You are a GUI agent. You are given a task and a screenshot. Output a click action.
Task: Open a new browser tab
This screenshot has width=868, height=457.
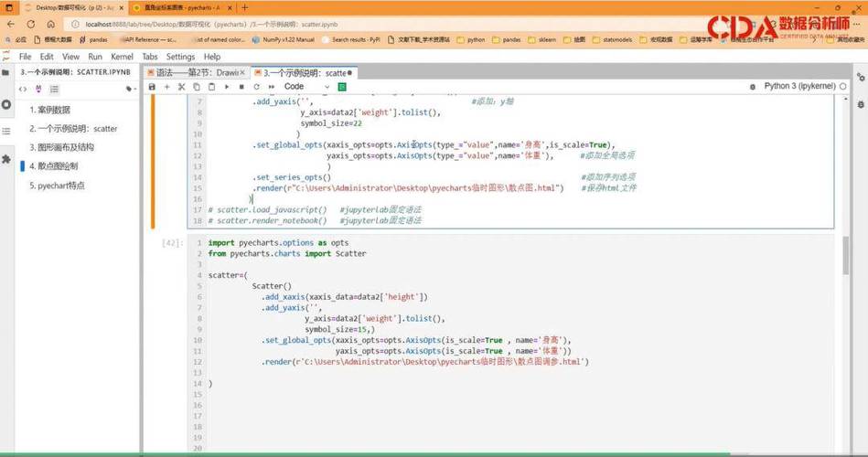[x=245, y=7]
